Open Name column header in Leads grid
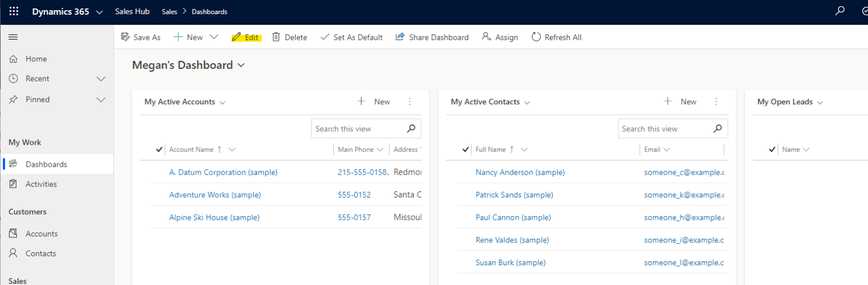Screen dimensions: 868x285 [796, 150]
